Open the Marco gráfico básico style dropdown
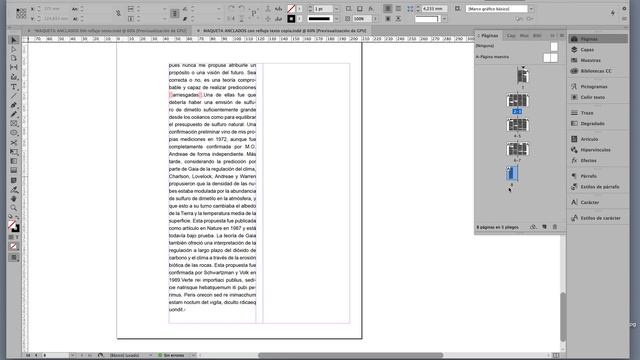The height and width of the screenshot is (360, 640). [531, 9]
